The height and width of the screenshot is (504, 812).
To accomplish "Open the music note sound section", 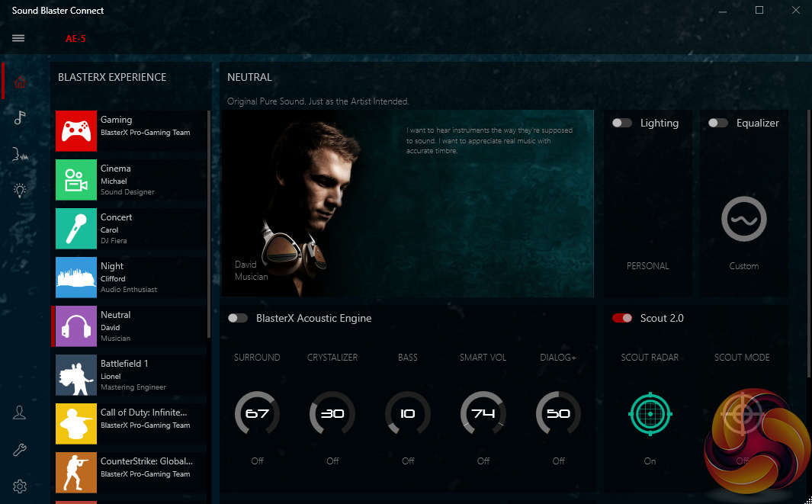I will tap(20, 117).
